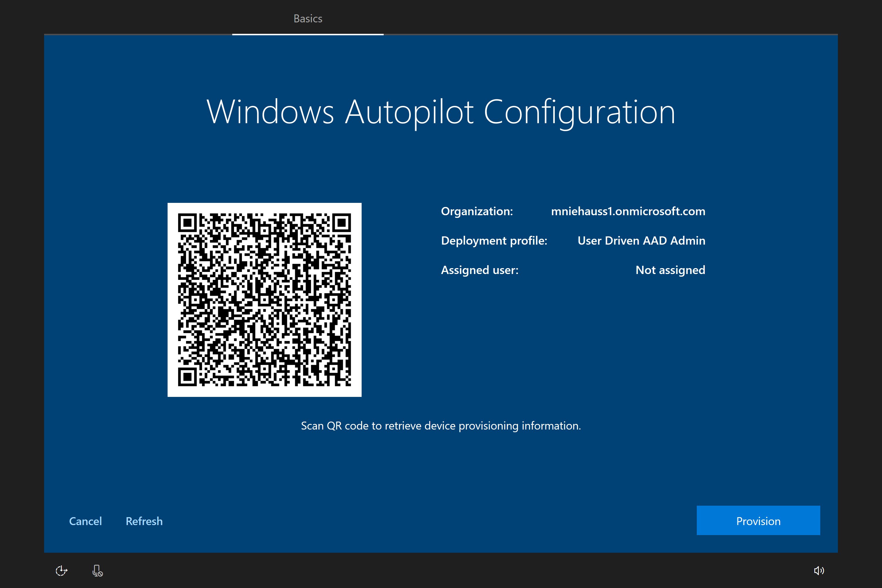Select the Basics tab
Screen dimensions: 882x588
[308, 18]
